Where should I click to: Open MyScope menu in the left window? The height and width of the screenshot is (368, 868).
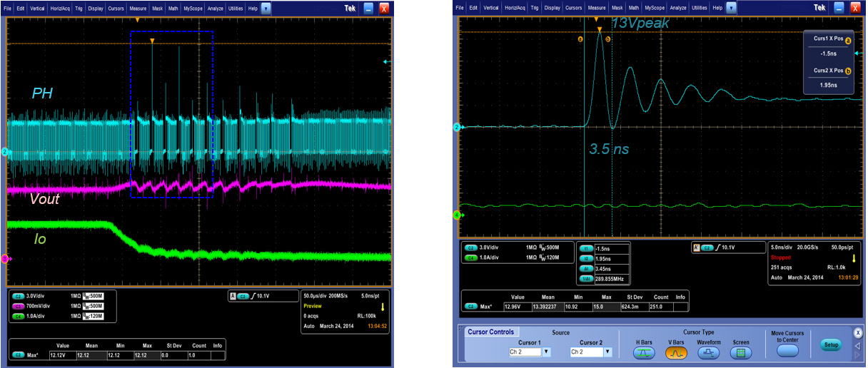pyautogui.click(x=192, y=9)
